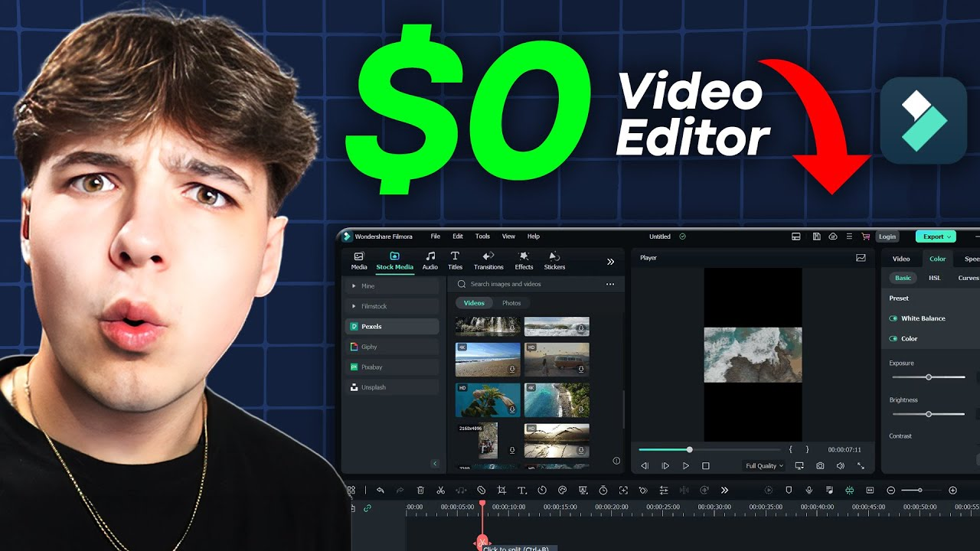
Task: Toggle the White Balance switch
Action: (x=893, y=318)
